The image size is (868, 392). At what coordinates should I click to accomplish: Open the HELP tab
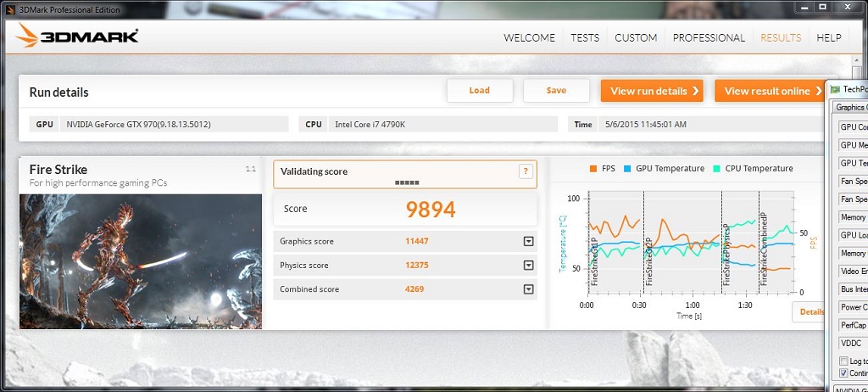pyautogui.click(x=829, y=37)
